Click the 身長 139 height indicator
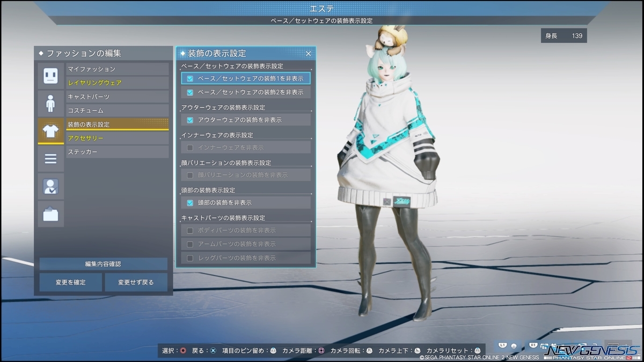 coord(563,36)
